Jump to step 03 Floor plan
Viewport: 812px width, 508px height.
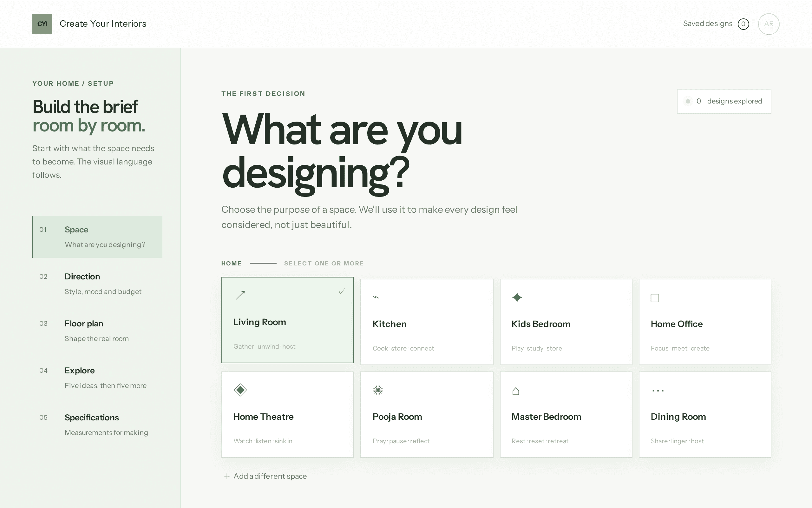(x=97, y=331)
